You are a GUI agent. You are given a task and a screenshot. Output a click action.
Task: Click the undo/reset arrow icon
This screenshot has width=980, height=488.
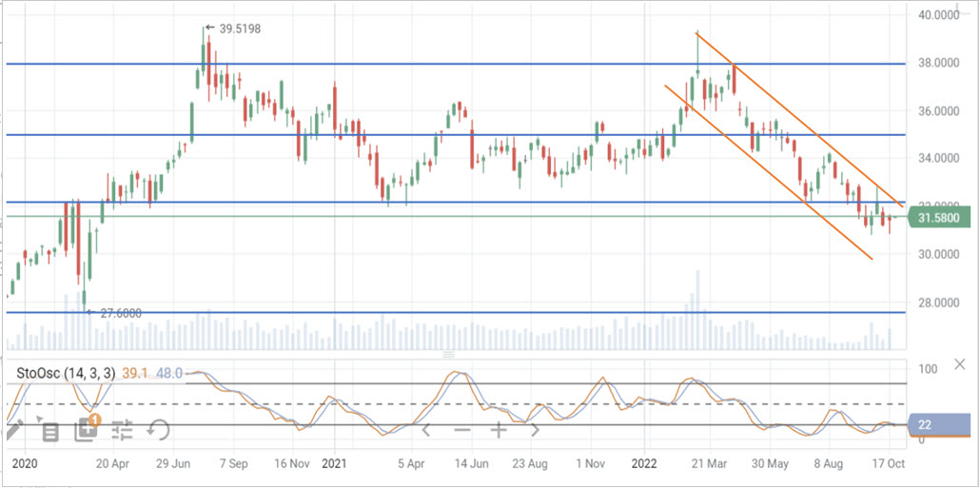click(x=158, y=430)
